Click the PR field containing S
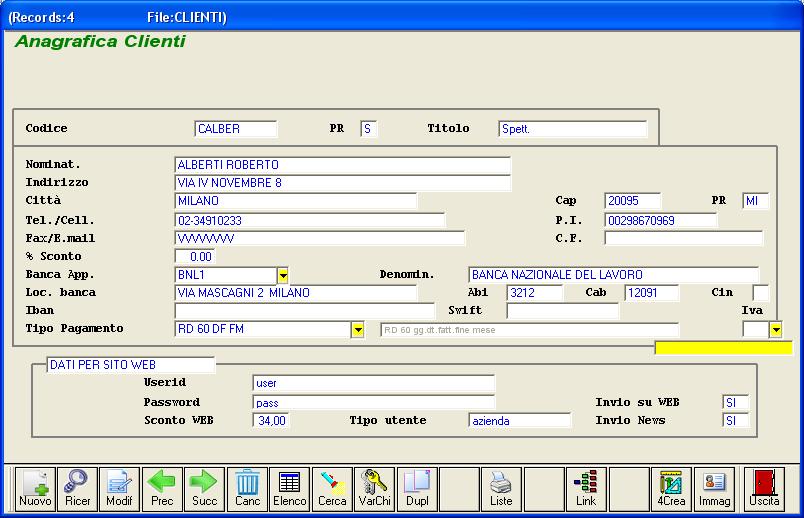 pyautogui.click(x=369, y=129)
